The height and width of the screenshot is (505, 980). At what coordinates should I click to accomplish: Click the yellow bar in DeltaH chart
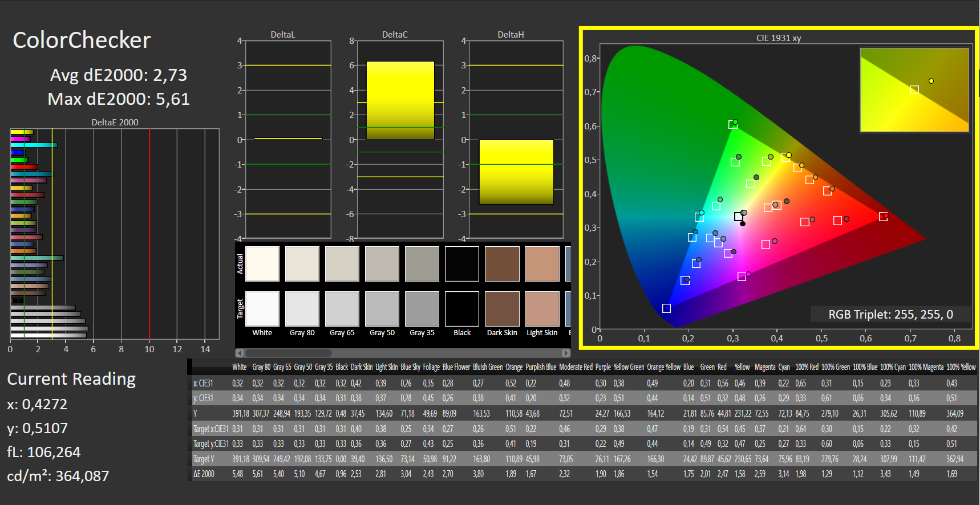coord(516,172)
